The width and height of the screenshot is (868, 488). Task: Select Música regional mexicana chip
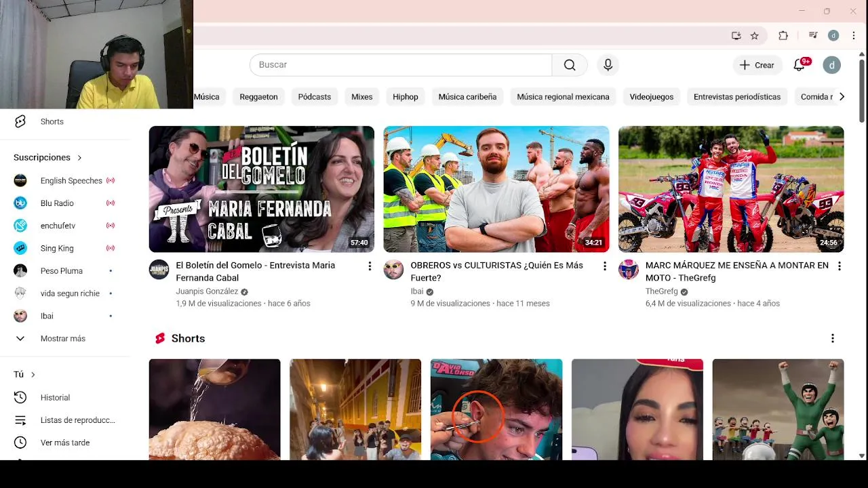coord(563,97)
